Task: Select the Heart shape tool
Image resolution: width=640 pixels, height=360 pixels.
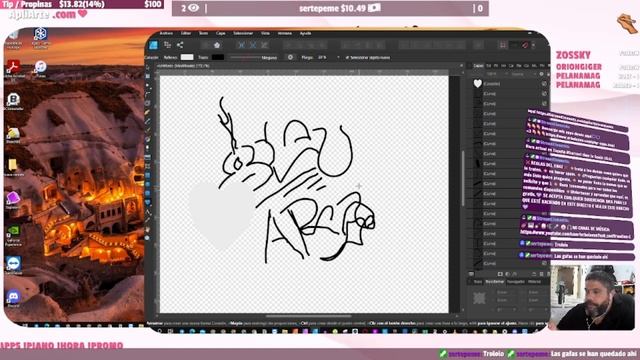Action: coord(148,202)
